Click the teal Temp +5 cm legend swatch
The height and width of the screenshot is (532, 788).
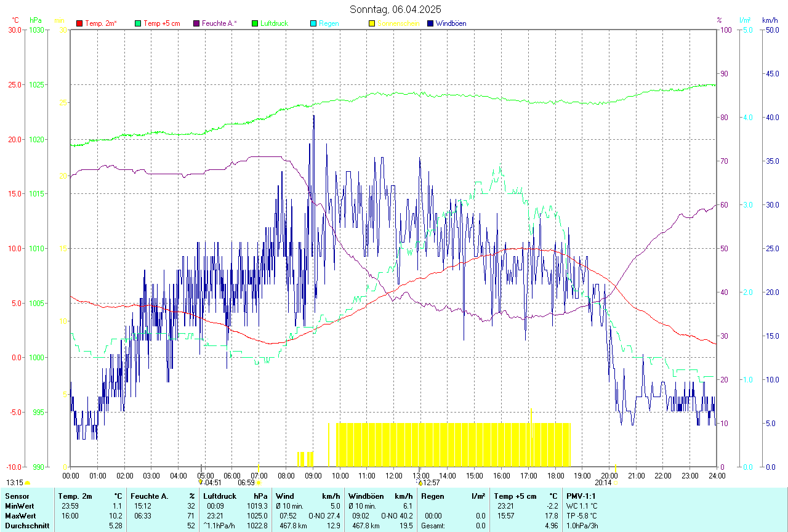click(138, 23)
